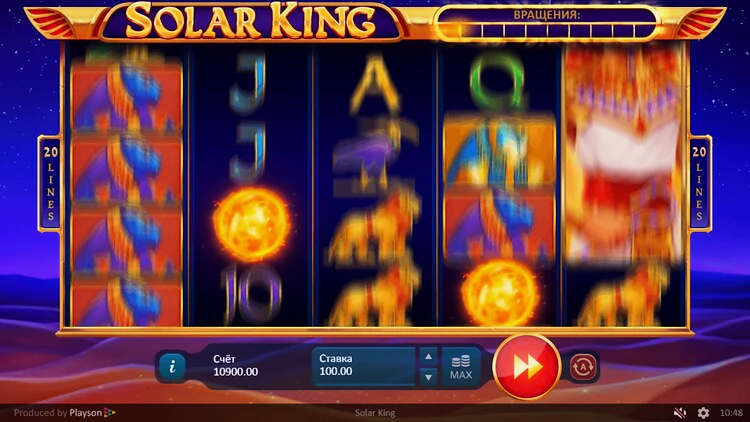Click the sun symbol on second reel
The height and width of the screenshot is (422, 750).
coord(251,224)
